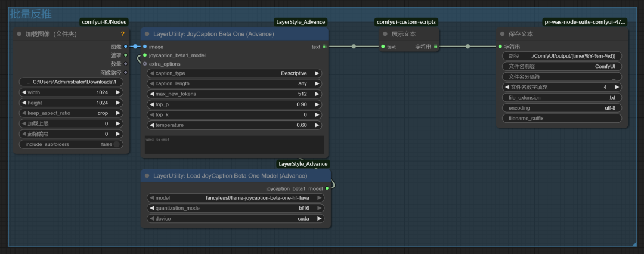The height and width of the screenshot is (254, 644).
Task: Collapse the Load JoyCaption Beta One Model node dot
Action: (x=147, y=176)
